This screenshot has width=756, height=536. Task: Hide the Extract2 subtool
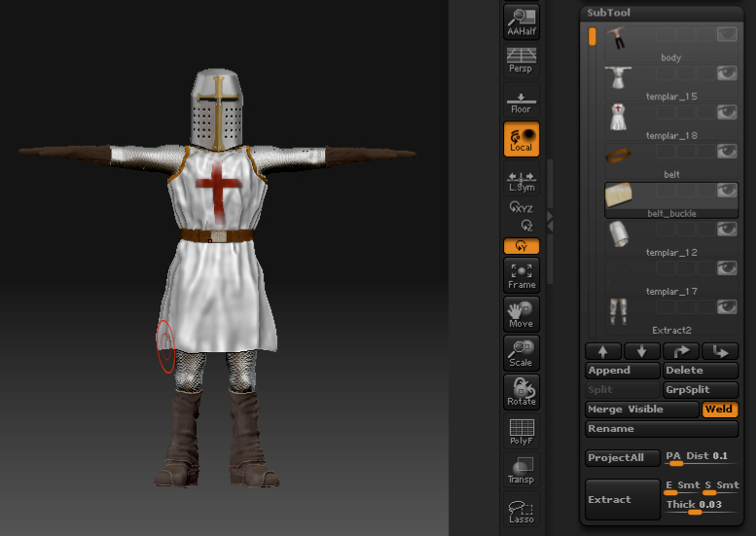(727, 307)
